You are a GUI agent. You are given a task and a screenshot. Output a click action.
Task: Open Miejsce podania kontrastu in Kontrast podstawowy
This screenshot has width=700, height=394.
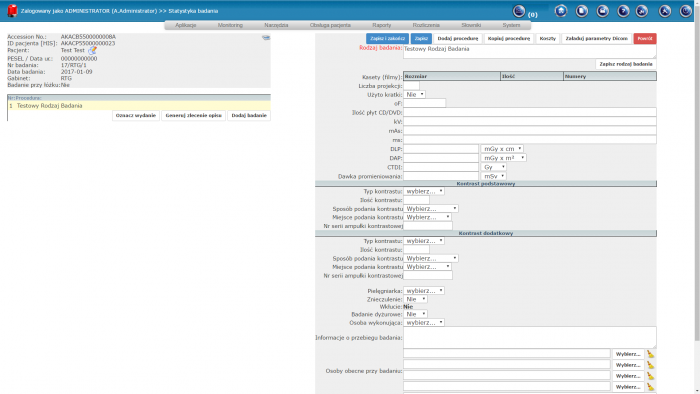427,217
